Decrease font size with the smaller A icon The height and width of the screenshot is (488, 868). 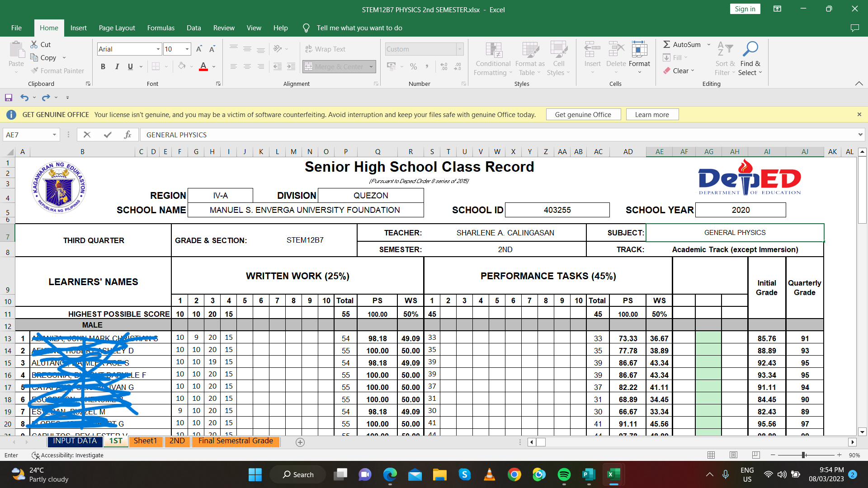click(212, 49)
